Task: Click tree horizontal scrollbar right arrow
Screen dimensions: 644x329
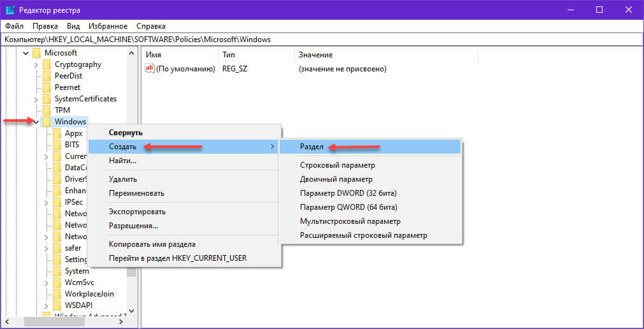Action: click(121, 321)
